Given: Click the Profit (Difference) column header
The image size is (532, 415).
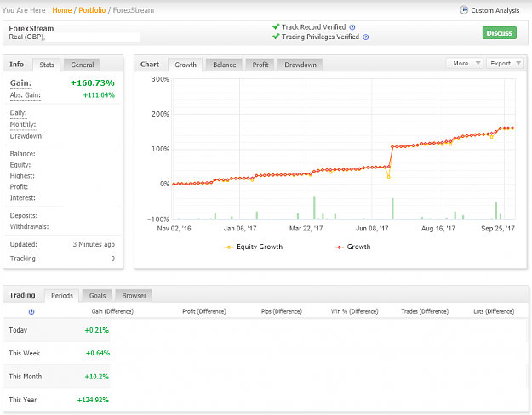Looking at the screenshot, I should [x=204, y=311].
